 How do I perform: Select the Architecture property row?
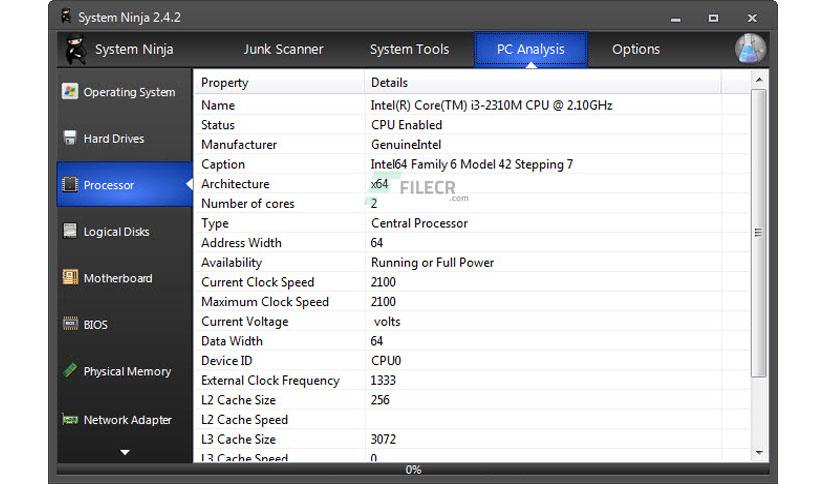(x=472, y=184)
